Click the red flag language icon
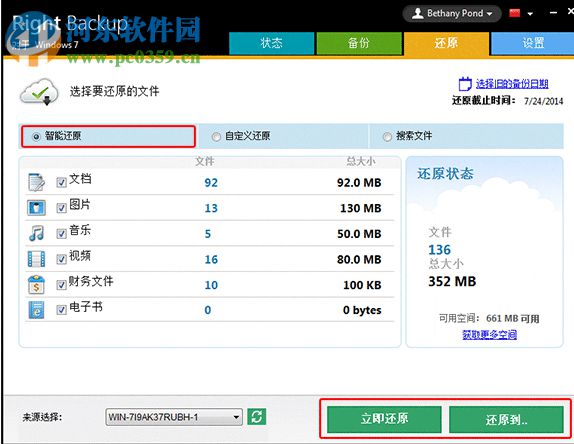 click(x=515, y=14)
